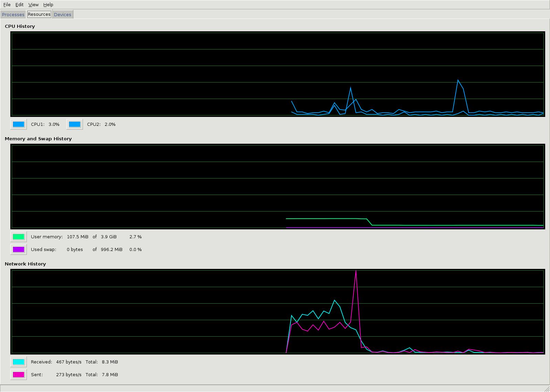Click the Network History heading
This screenshot has width=550, height=392.
point(25,264)
